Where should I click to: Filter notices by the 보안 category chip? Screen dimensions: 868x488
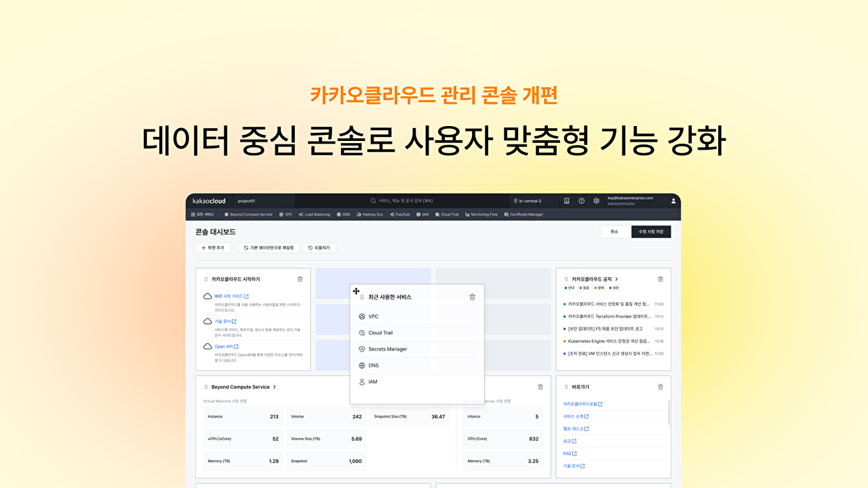point(614,287)
